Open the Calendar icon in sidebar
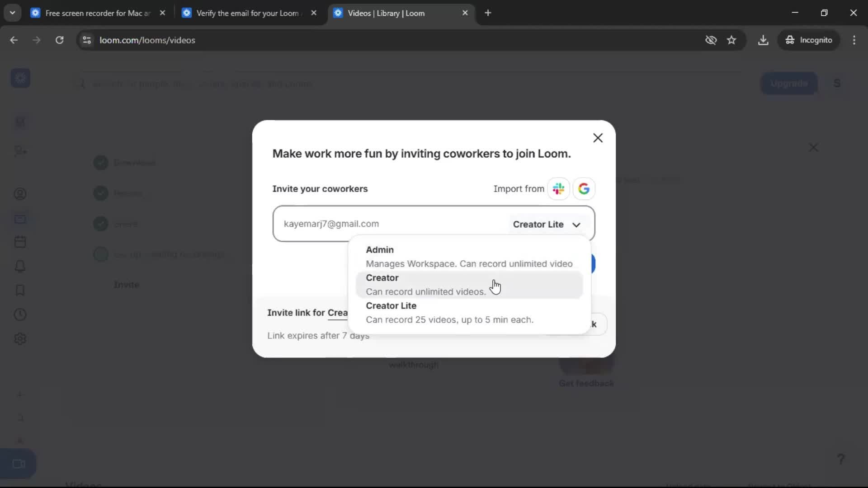 (20, 241)
